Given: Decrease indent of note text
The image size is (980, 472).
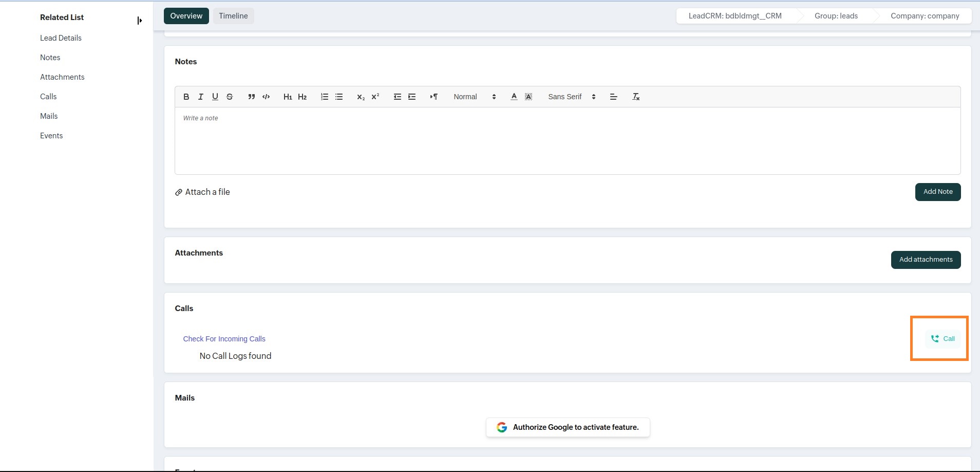Looking at the screenshot, I should point(398,97).
